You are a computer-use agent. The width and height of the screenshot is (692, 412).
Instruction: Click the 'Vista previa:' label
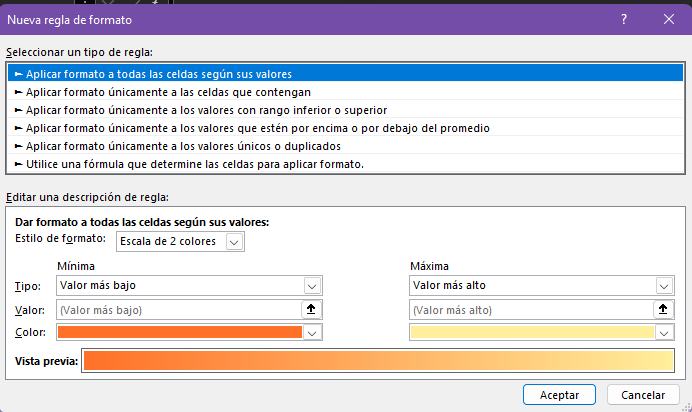pyautogui.click(x=46, y=361)
